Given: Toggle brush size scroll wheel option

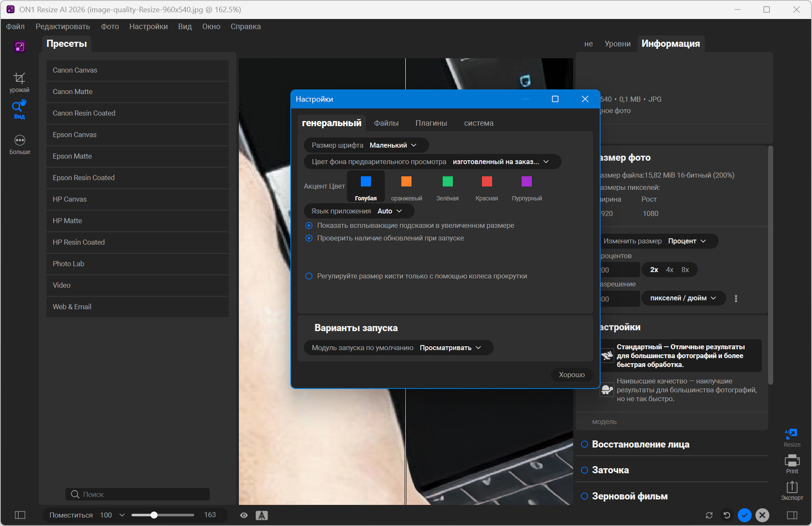Looking at the screenshot, I should point(309,276).
